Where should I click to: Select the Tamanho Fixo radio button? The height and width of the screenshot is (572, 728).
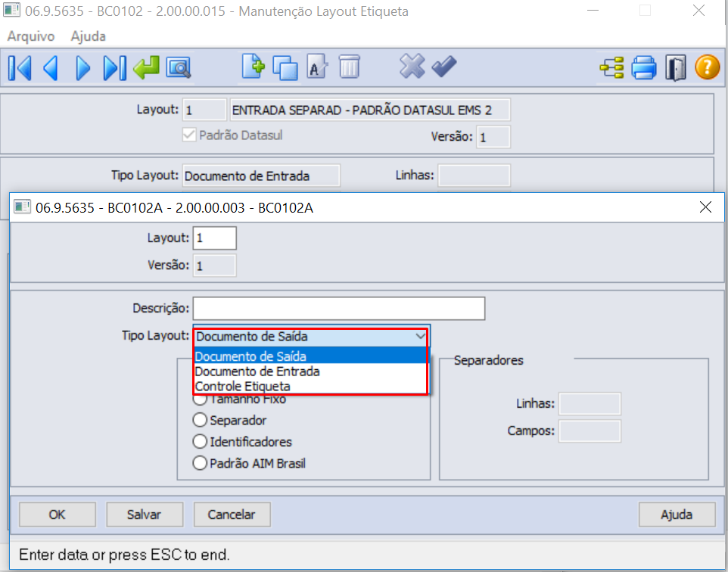click(x=200, y=399)
